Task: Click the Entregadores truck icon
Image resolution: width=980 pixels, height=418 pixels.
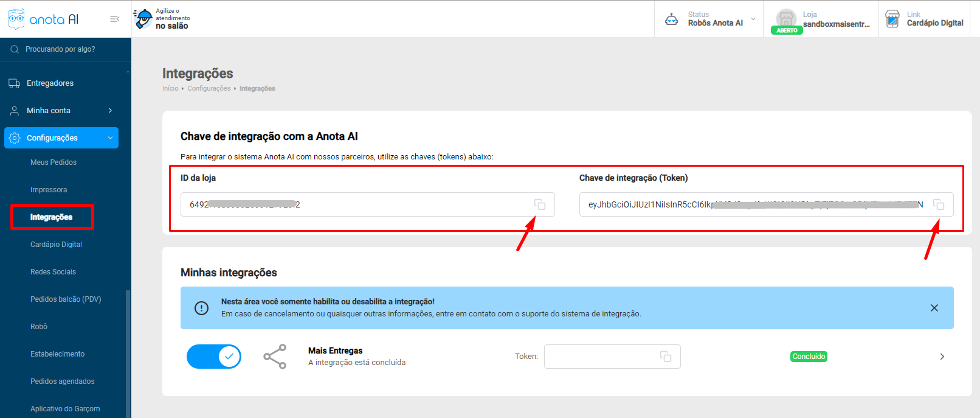Action: (15, 83)
